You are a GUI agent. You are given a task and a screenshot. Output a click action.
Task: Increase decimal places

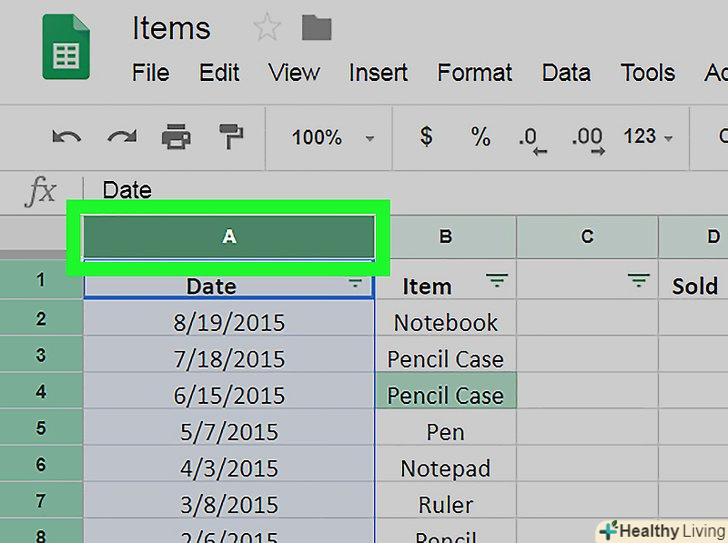click(x=586, y=138)
